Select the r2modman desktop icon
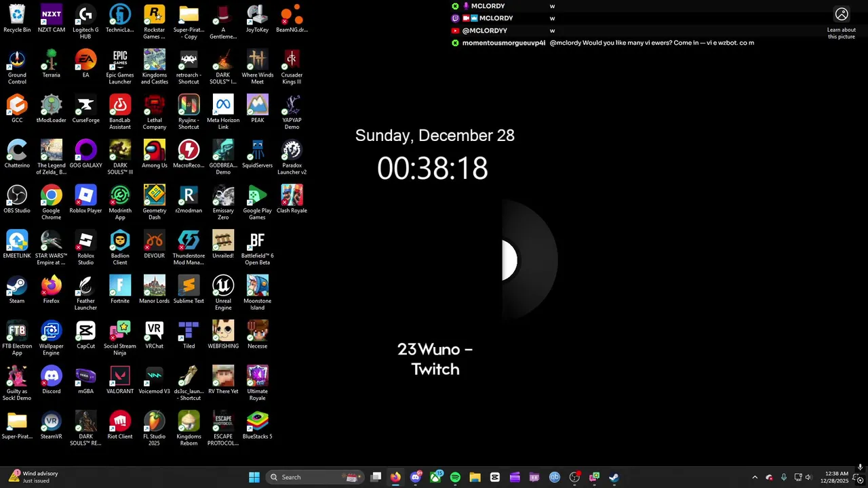Screen dimensions: 868x488 click(x=189, y=199)
